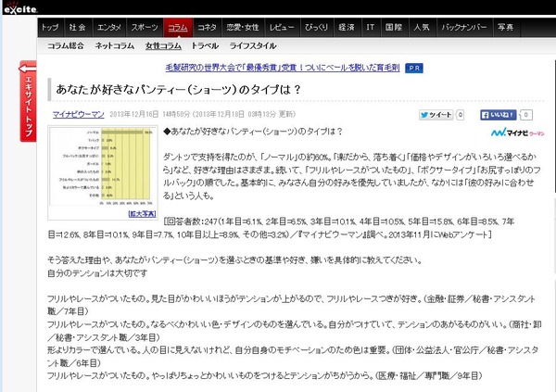Image resolution: width=556 pixels, height=392 pixels.
Task: Select the 女性コラム sub-menu item
Action: 163,45
